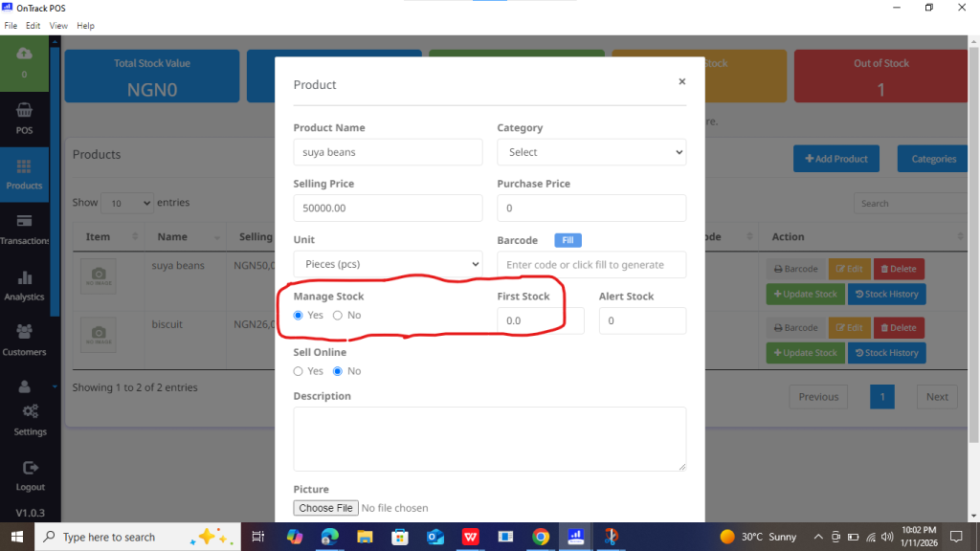Click the cloud upload sync icon

[x=24, y=54]
